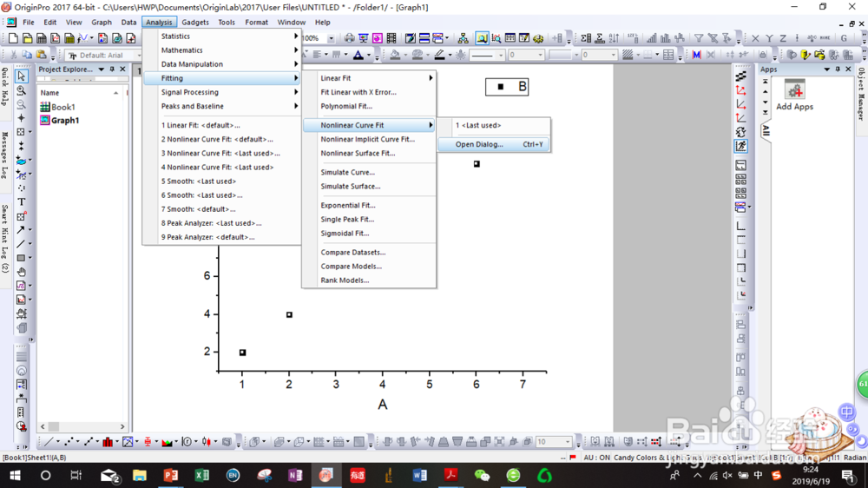The image size is (868, 488).
Task: Click the X axis title A
Action: 383,405
